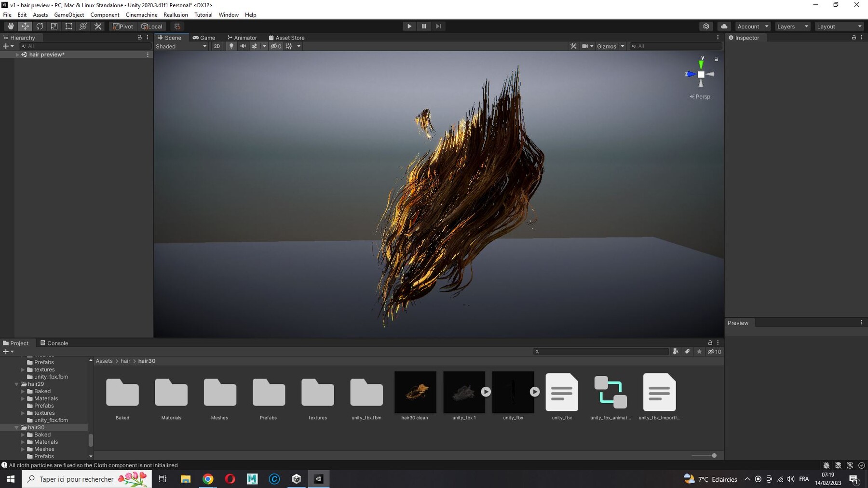This screenshot has height=488, width=868.
Task: Click the Pause button
Action: click(424, 26)
